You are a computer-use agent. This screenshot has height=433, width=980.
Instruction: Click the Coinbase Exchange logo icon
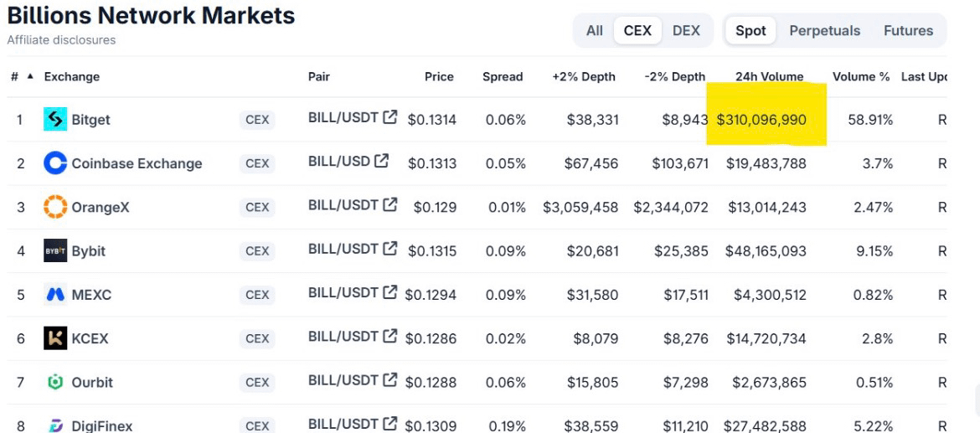coord(55,163)
